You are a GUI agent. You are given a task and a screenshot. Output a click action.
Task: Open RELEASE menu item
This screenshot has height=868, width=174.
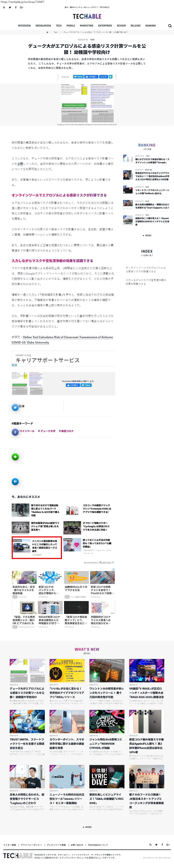click(135, 26)
